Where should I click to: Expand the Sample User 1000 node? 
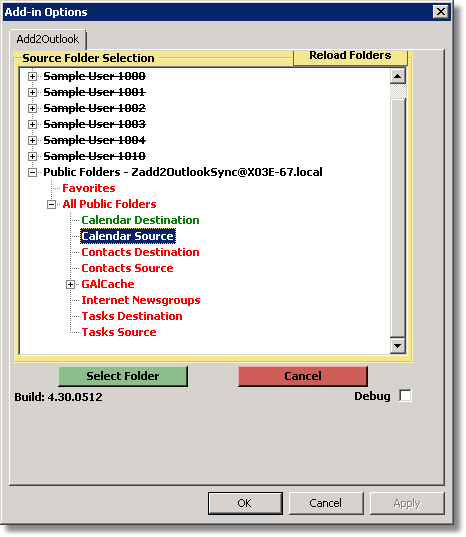32,76
